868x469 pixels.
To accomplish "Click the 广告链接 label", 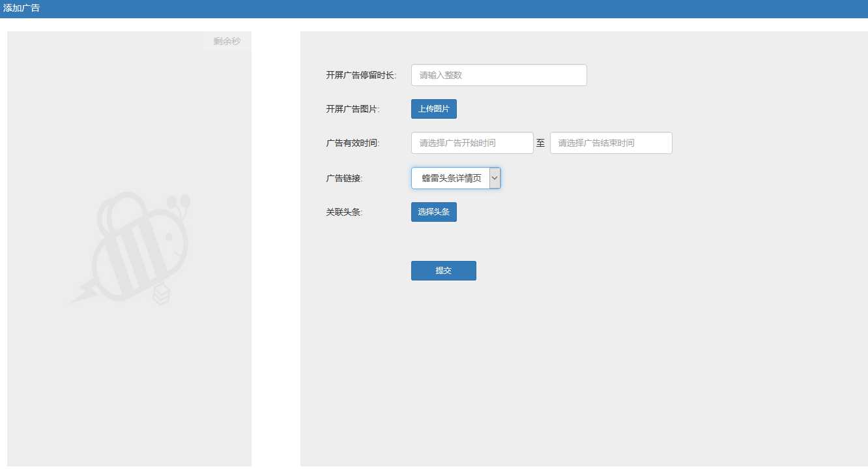I will 344,178.
